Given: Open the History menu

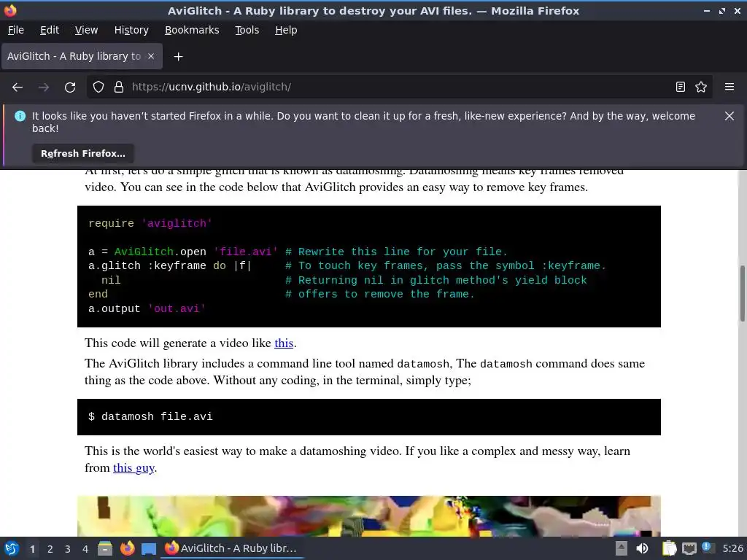Looking at the screenshot, I should [131, 30].
